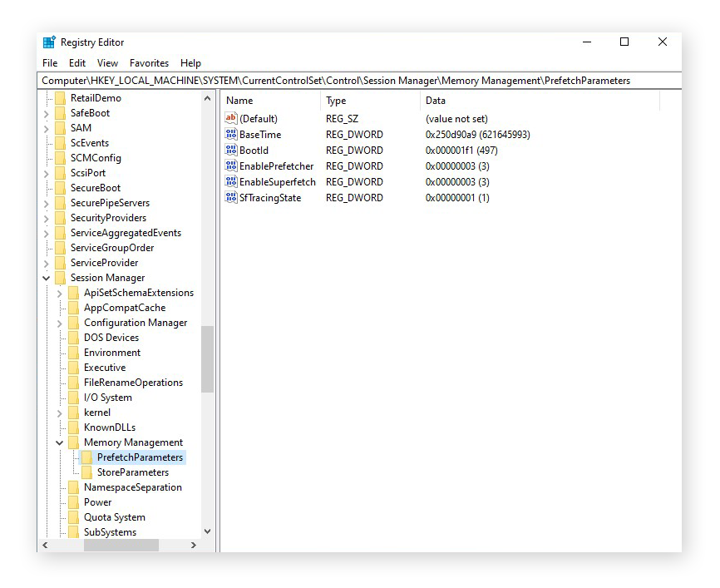Click the (Default) string value icon
Viewport: 720px width, 588px height.
tap(231, 118)
